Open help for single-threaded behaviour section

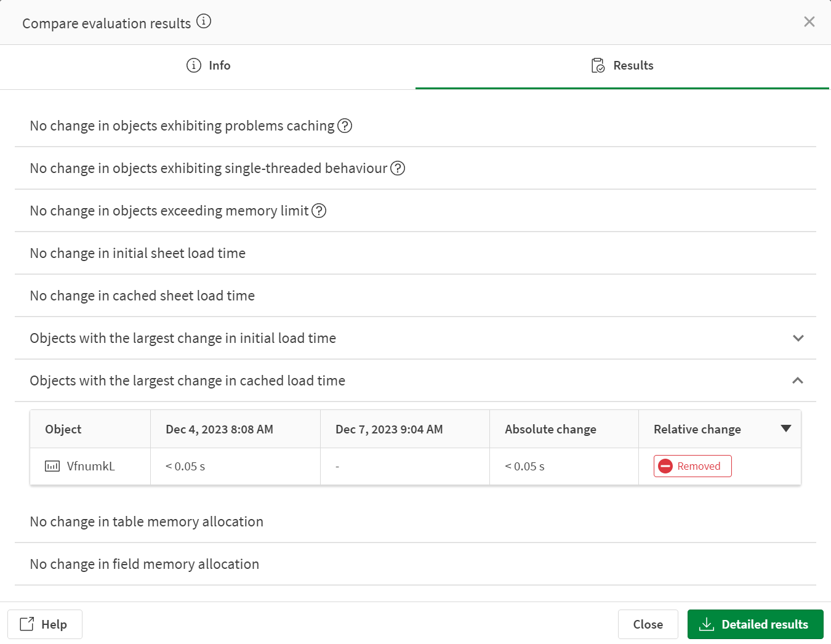tap(398, 167)
